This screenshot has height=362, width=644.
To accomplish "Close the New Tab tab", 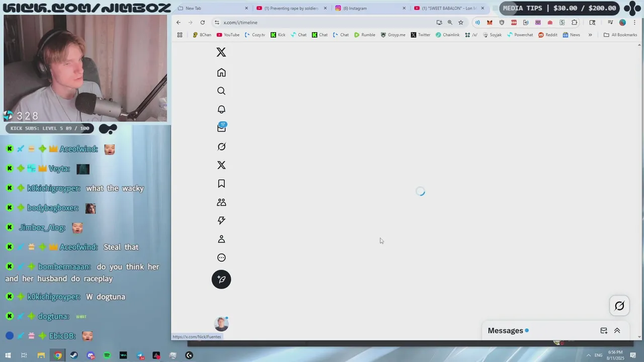I will [x=247, y=8].
